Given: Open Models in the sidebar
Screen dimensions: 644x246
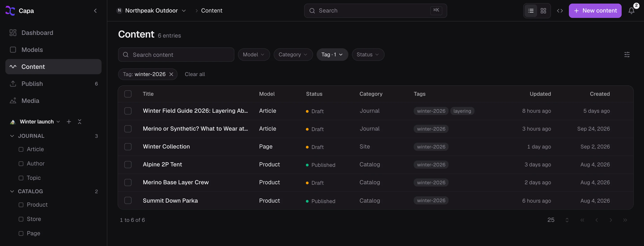Looking at the screenshot, I should pos(53,50).
